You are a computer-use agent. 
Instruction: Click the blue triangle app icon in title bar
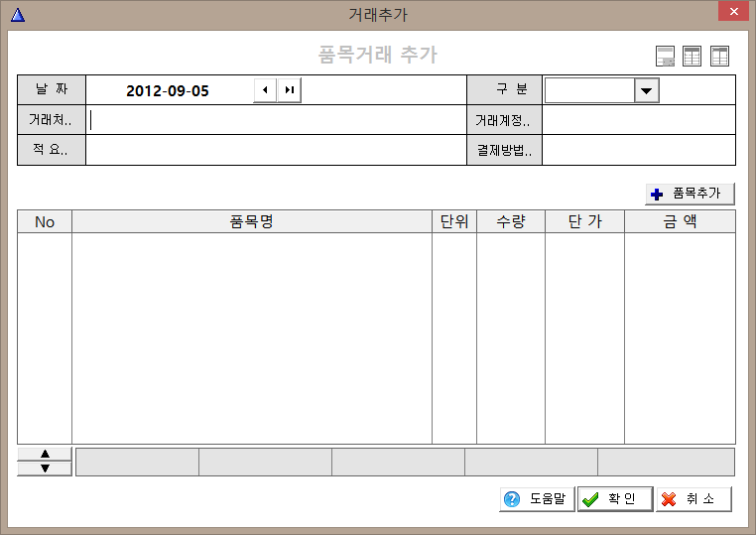(x=18, y=15)
